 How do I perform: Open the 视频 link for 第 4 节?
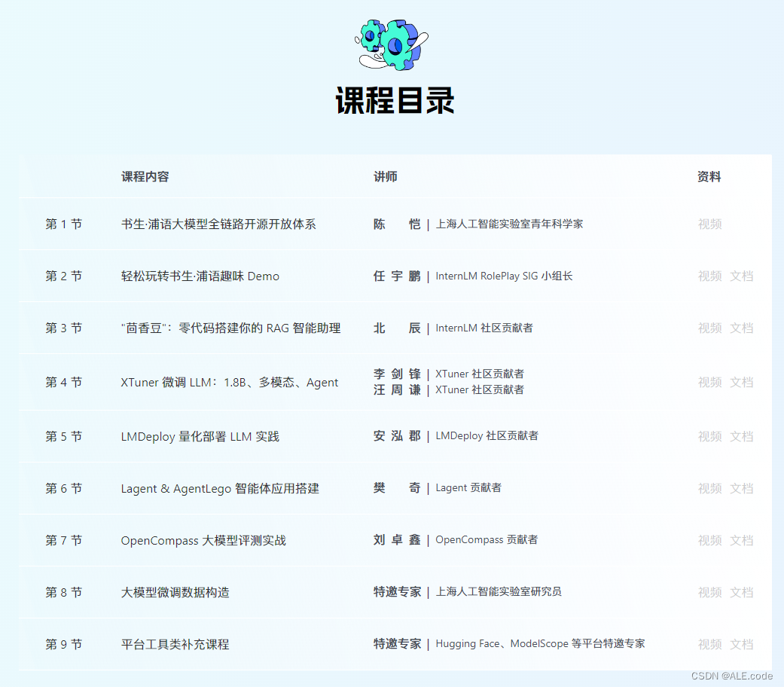click(x=709, y=382)
